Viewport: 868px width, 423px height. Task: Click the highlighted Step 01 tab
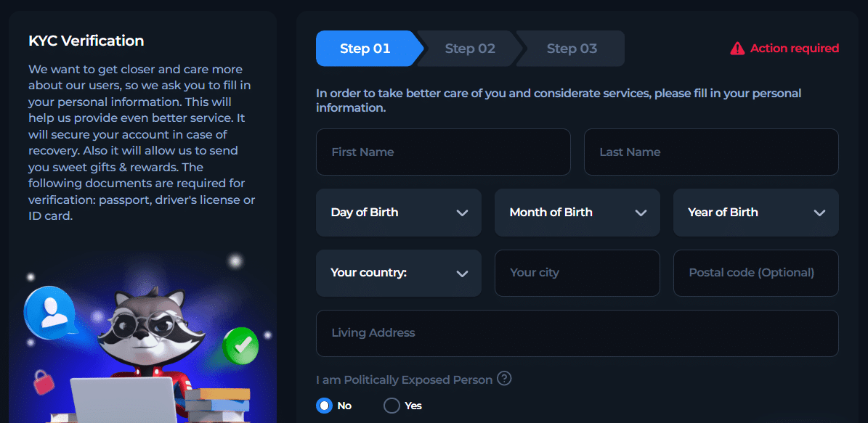click(364, 48)
